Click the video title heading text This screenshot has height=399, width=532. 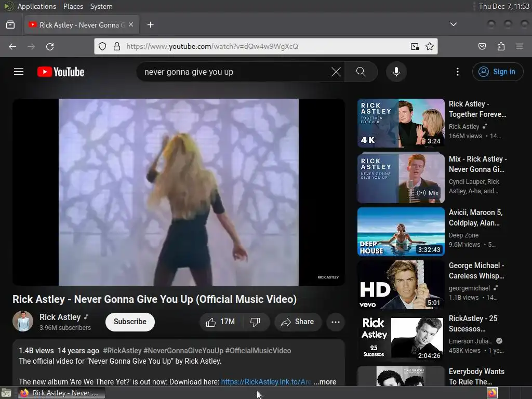(154, 299)
